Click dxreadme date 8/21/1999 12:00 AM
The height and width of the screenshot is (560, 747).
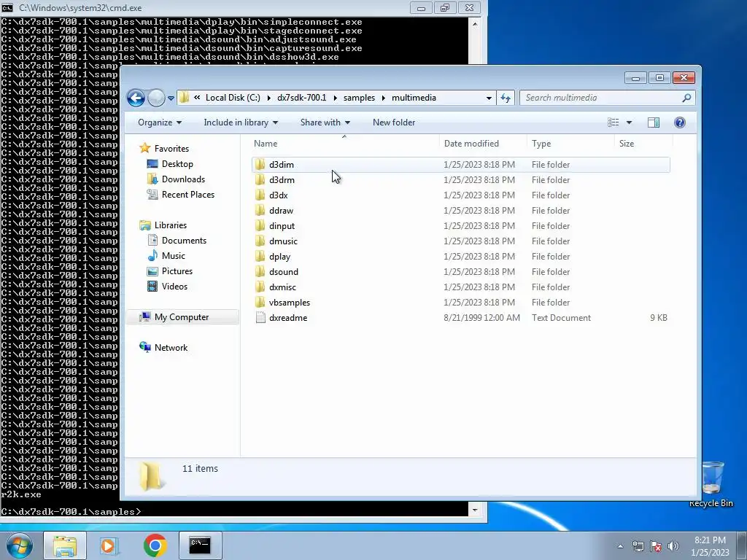point(481,318)
